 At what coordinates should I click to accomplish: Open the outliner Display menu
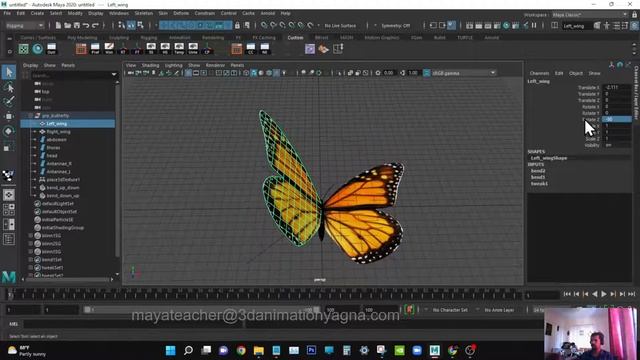coord(30,65)
